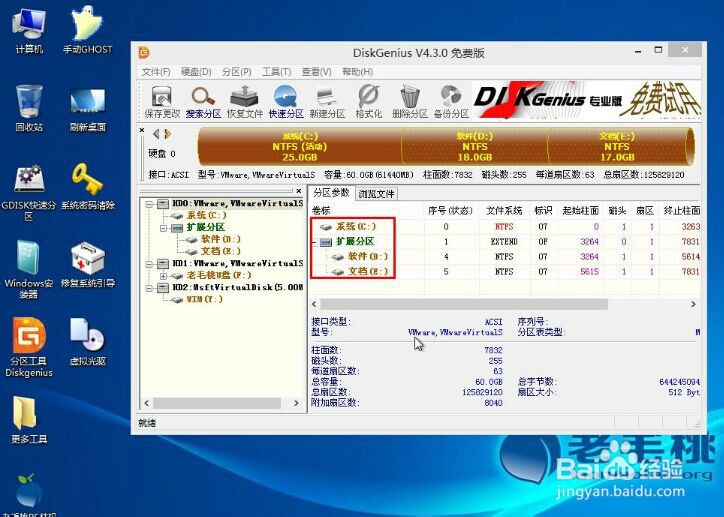Collapse the 扩展分区 node in the tree

163,228
